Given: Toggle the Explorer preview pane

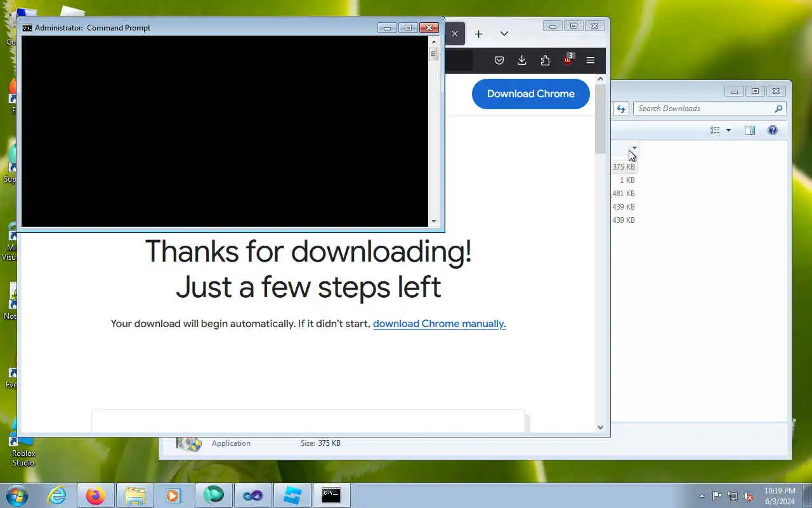Looking at the screenshot, I should tap(750, 130).
